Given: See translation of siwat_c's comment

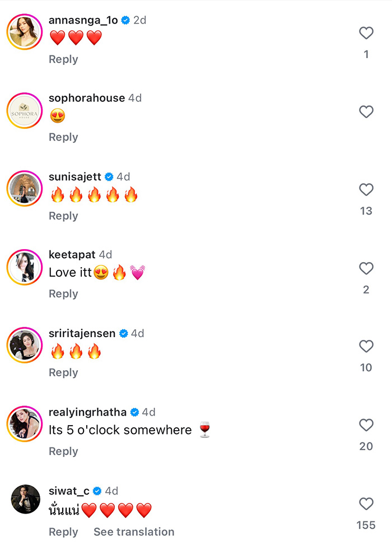Looking at the screenshot, I should 134,532.
